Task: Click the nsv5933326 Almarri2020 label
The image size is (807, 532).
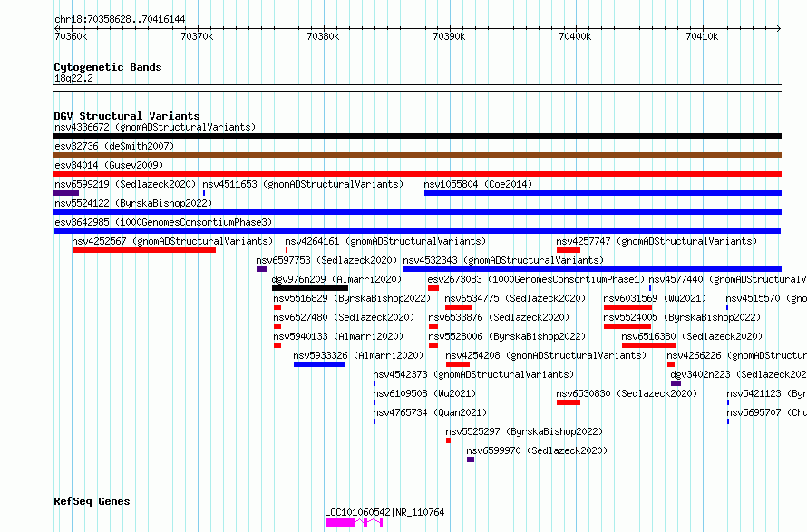Action: pyautogui.click(x=358, y=355)
